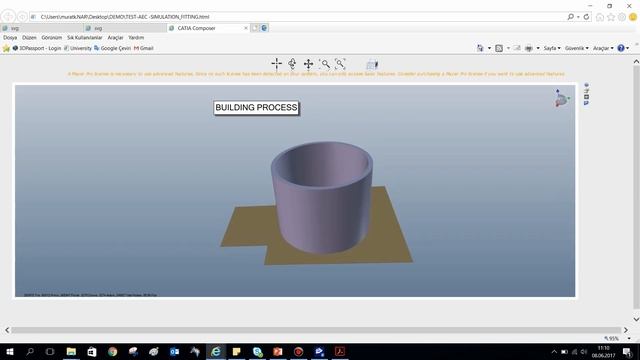Image resolution: width=640 pixels, height=360 pixels.
Task: Click the top circular icon right of viewport
Action: [x=587, y=85]
